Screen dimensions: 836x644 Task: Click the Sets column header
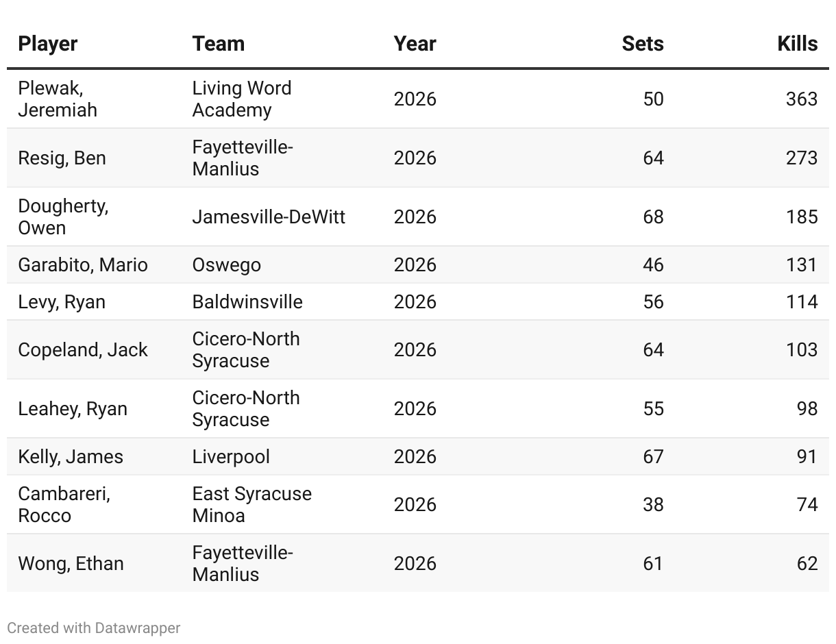(642, 44)
